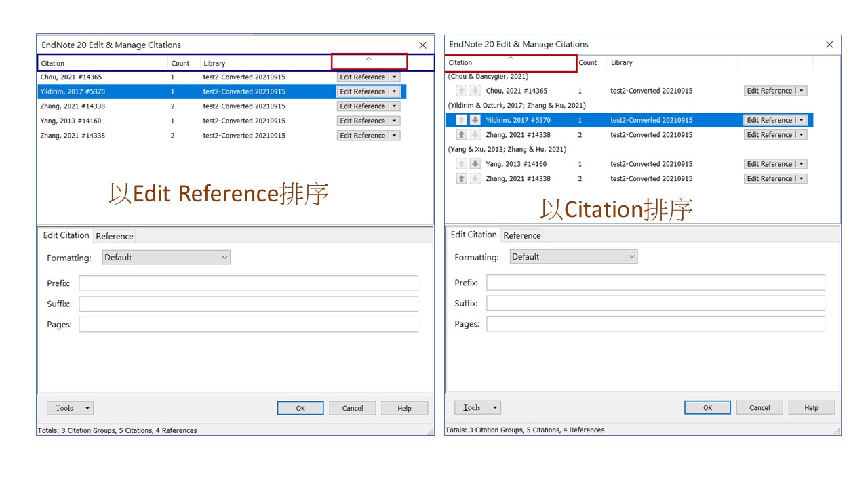Open Help from right window
The width and height of the screenshot is (868, 488).
[811, 407]
